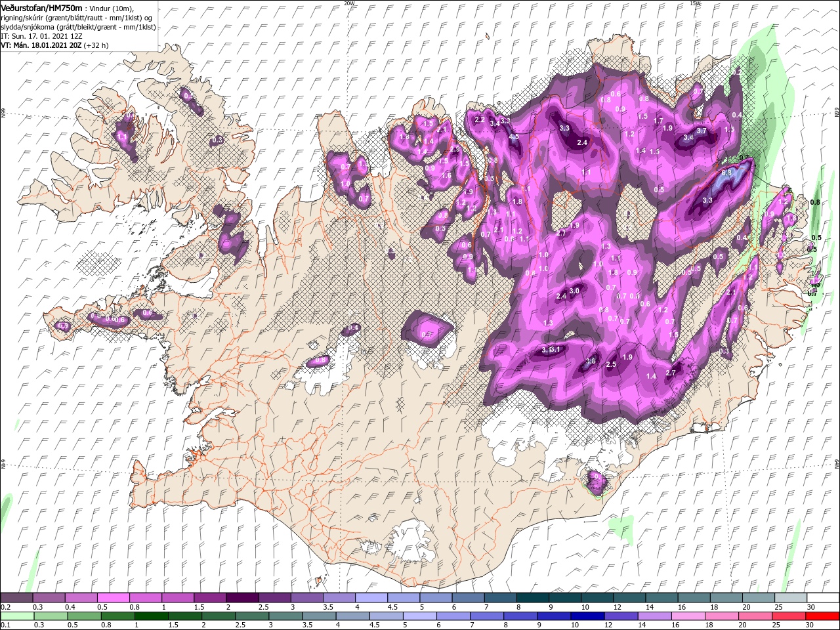Pick the white swatch above 30 in upper legend
This screenshot has height=630, width=840.
point(823,598)
